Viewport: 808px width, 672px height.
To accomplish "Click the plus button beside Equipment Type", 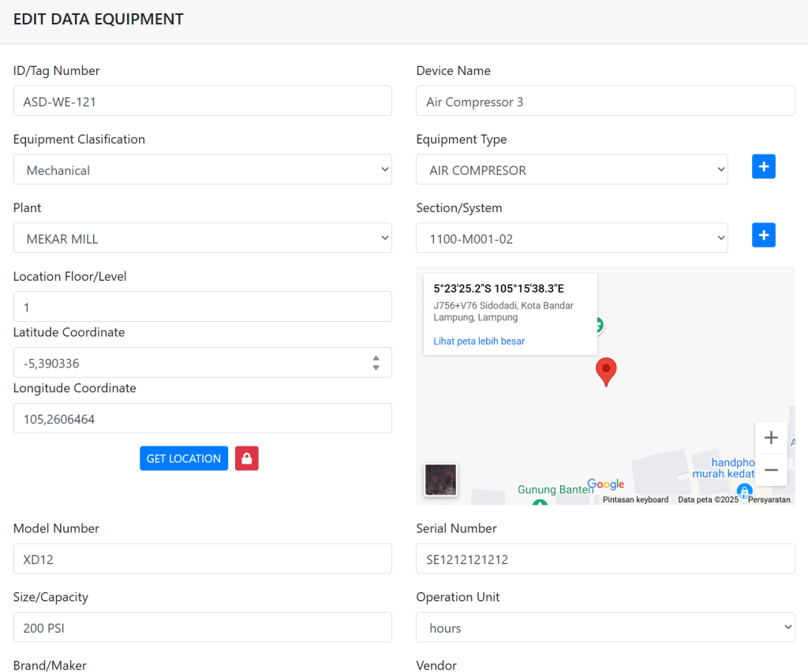I will 763,166.
